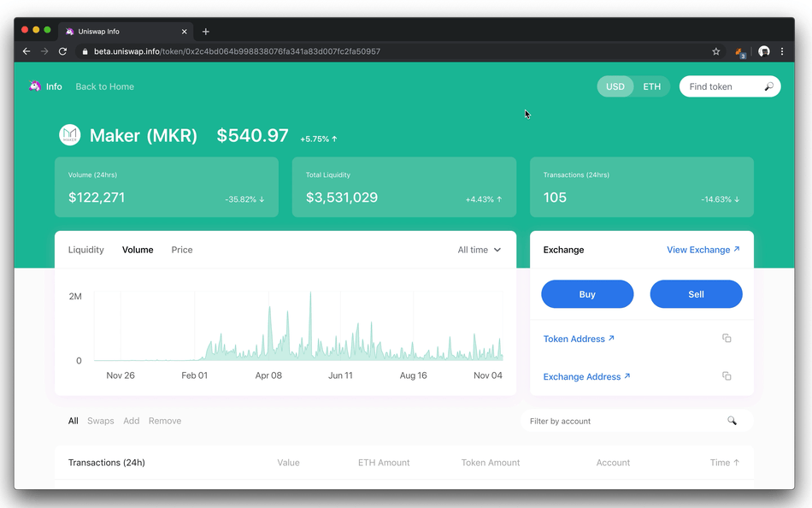Close the Uniswap Info tab
This screenshot has height=508, width=812.
point(184,32)
